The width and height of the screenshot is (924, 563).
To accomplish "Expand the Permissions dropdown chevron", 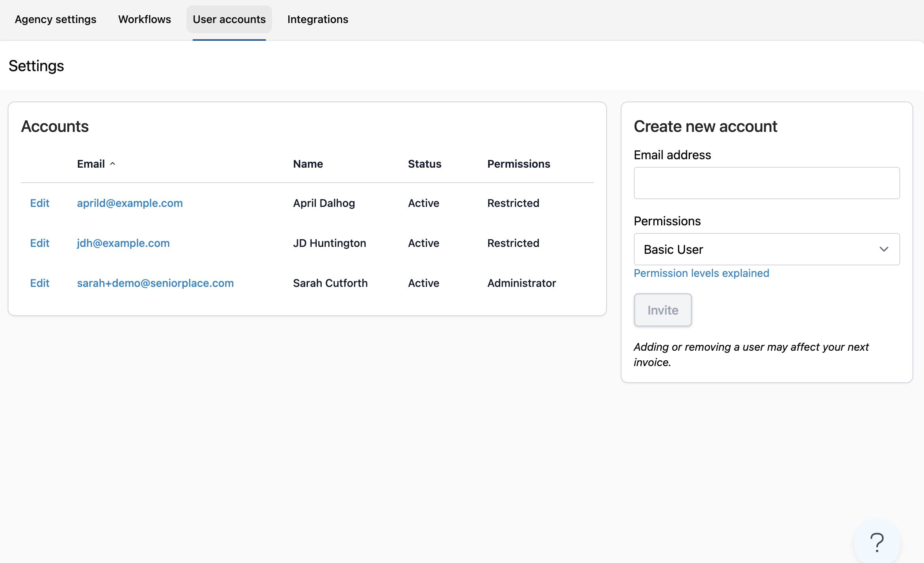I will point(884,249).
